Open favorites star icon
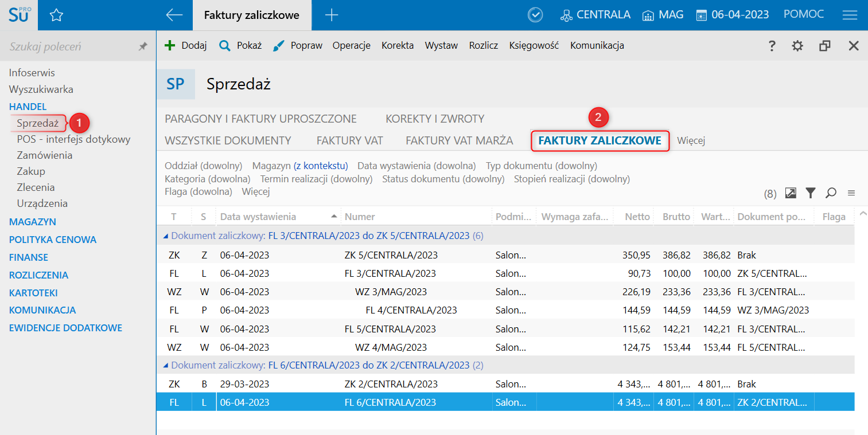This screenshot has width=868, height=435. [56, 15]
